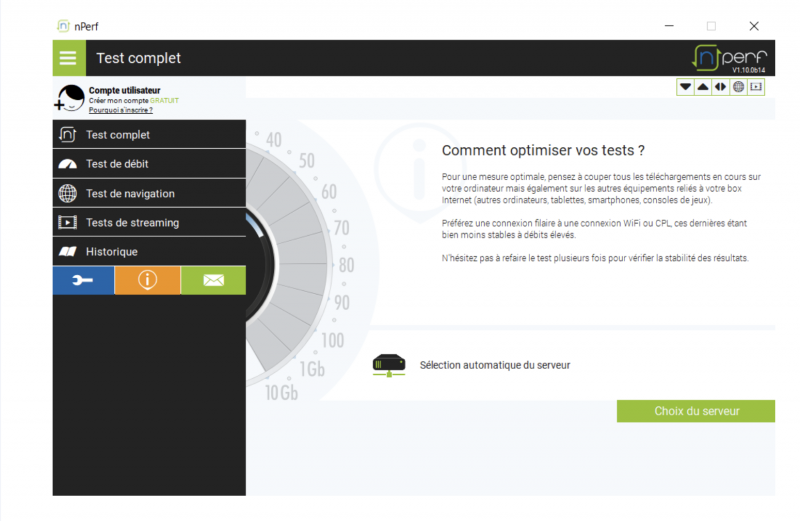This screenshot has height=521, width=800.
Task: Click Sélection automatique du serveur text
Action: (x=495, y=365)
